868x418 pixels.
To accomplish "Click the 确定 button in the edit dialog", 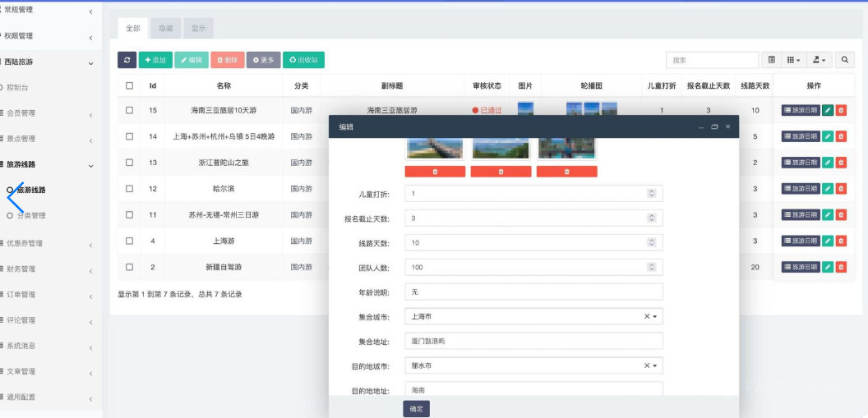I will [416, 409].
